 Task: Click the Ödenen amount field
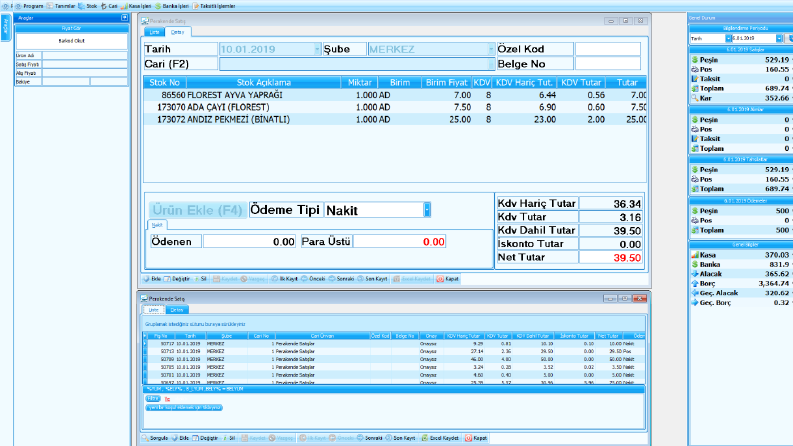249,242
